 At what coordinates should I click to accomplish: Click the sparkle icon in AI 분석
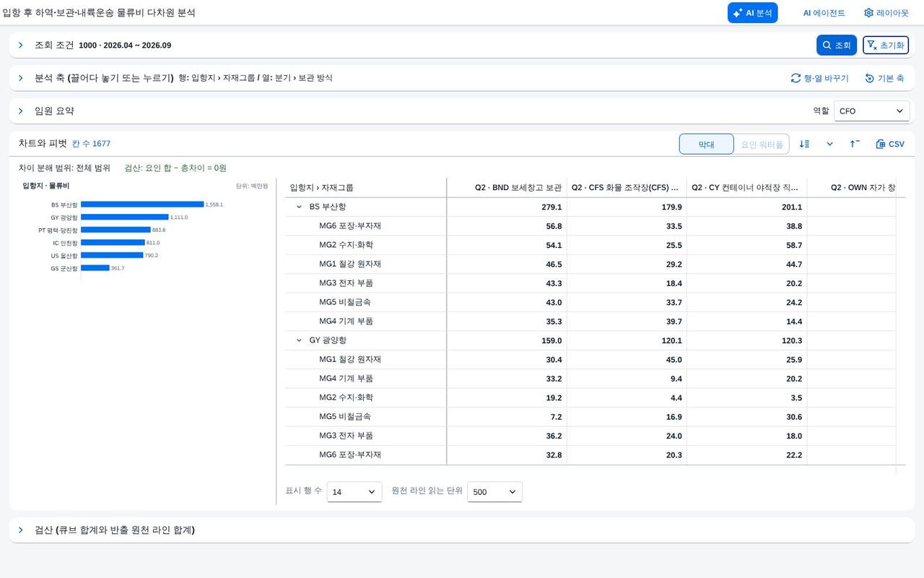738,13
